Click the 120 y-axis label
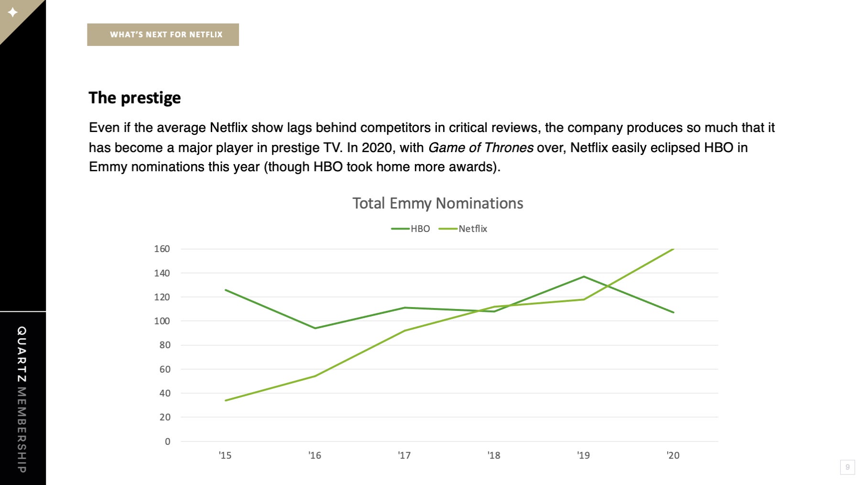The image size is (868, 485). [162, 297]
